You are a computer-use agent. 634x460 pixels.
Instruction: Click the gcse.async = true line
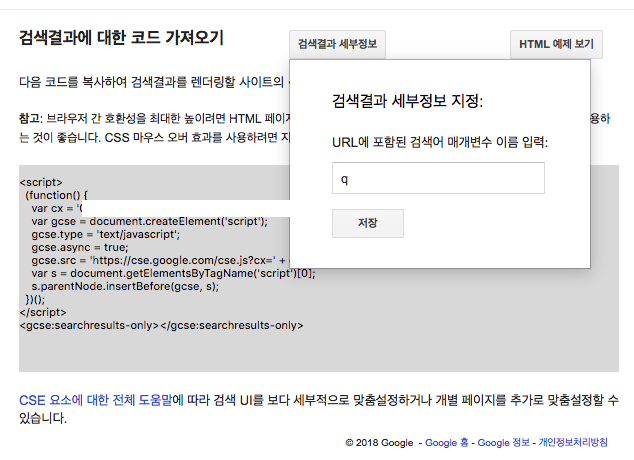point(80,247)
